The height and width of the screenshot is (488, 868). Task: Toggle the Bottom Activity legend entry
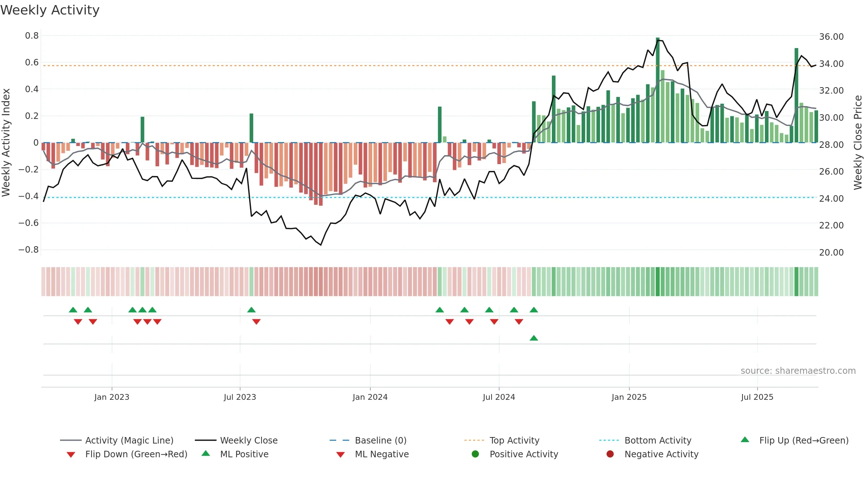point(645,440)
